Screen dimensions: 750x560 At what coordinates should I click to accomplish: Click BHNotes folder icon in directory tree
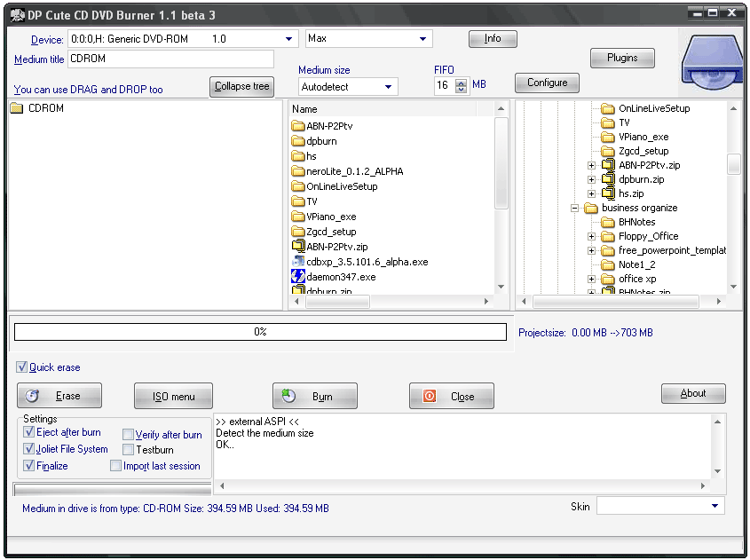pyautogui.click(x=607, y=222)
